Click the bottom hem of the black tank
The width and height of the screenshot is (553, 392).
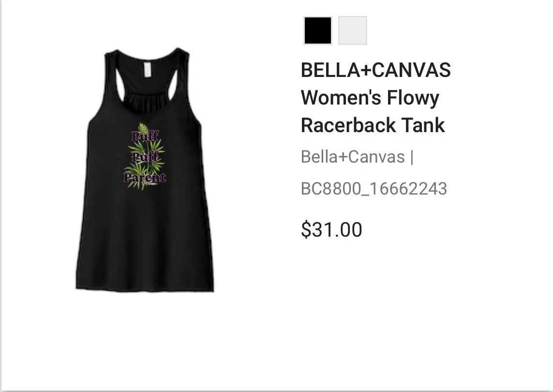click(145, 286)
